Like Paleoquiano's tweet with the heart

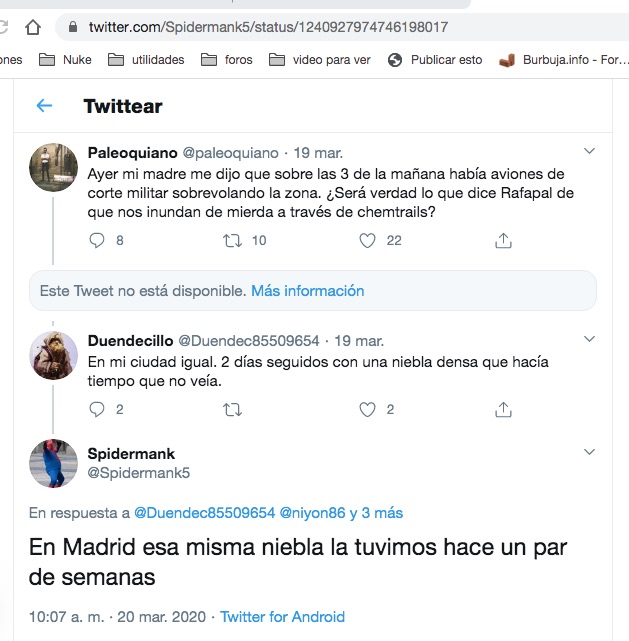[367, 240]
